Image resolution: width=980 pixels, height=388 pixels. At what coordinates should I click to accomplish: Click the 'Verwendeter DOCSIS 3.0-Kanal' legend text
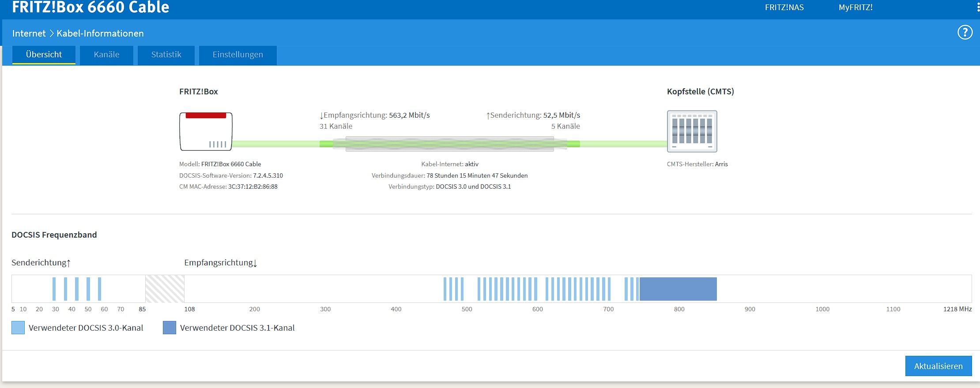pos(86,328)
